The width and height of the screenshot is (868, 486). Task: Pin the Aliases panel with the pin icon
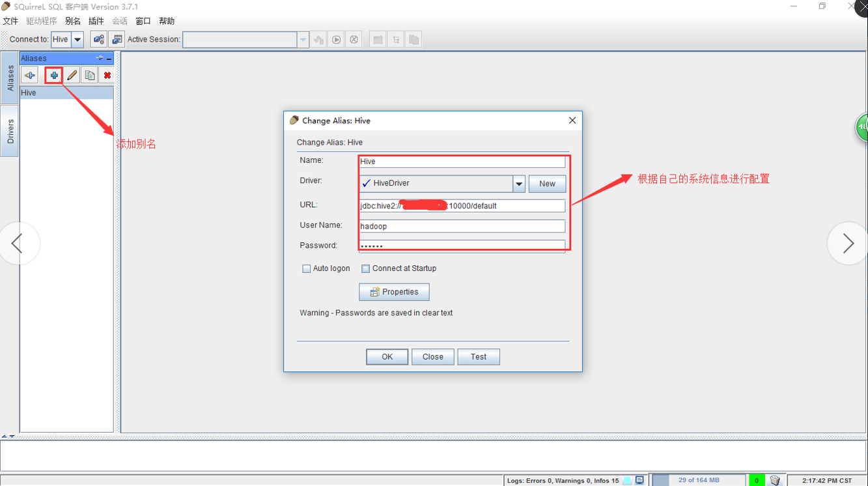(100, 58)
